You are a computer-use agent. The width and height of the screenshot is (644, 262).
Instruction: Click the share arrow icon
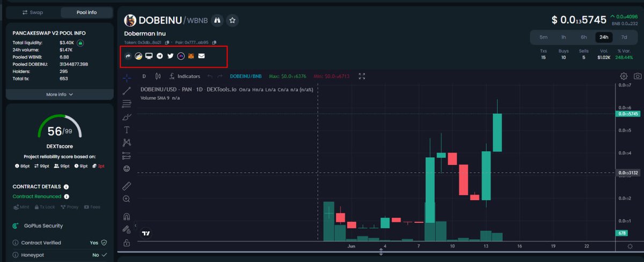tap(128, 56)
